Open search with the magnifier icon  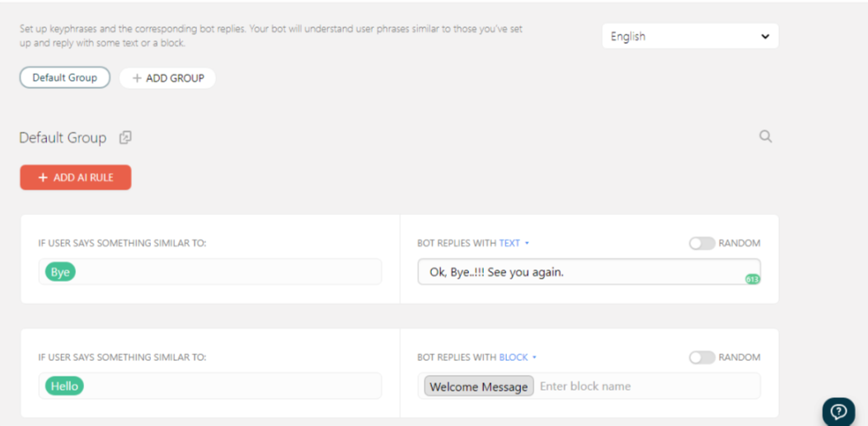765,137
